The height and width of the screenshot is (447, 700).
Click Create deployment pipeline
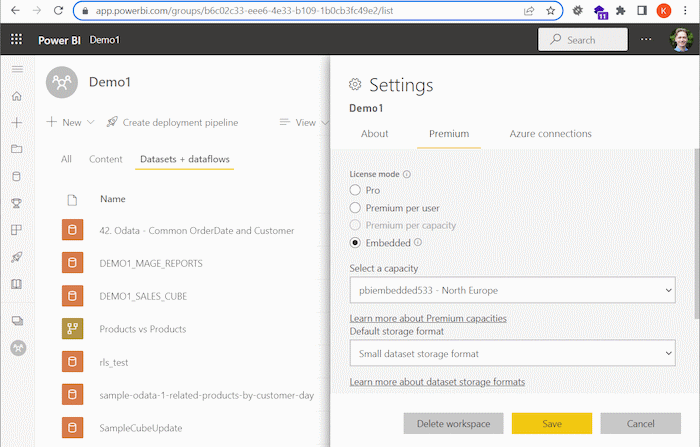coord(172,122)
